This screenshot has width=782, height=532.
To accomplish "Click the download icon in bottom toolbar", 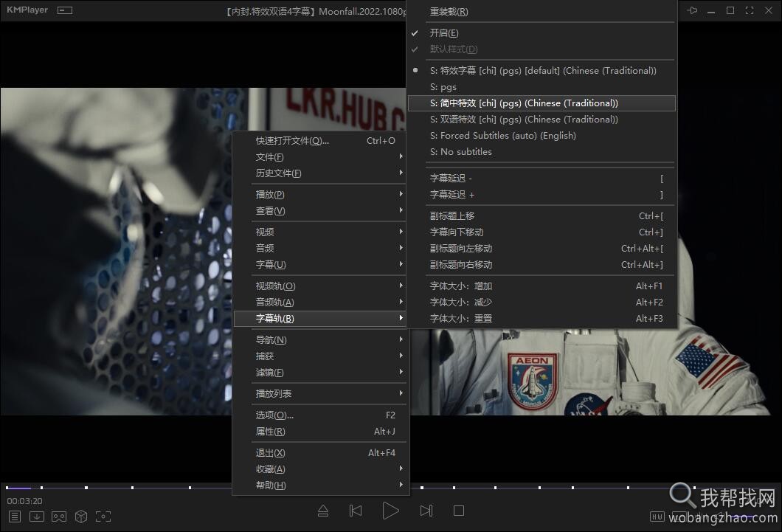I will pos(36,517).
